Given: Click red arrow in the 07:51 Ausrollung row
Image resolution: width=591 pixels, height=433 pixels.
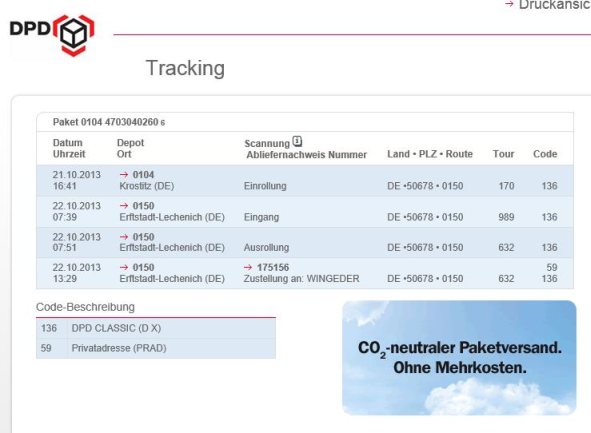Looking at the screenshot, I should click(x=124, y=237).
